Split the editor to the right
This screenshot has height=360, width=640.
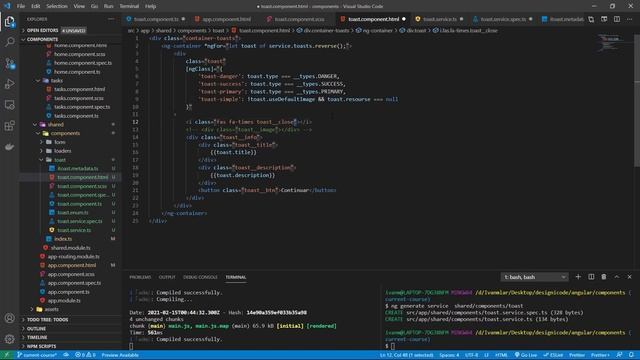pos(617,19)
